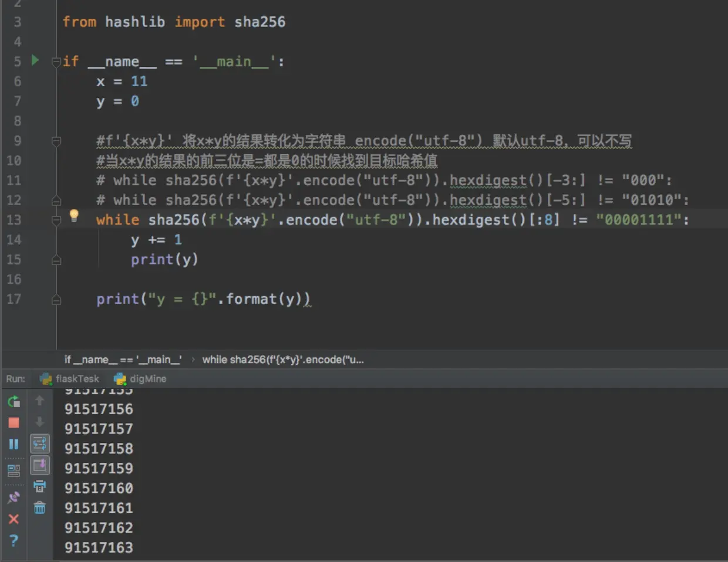
Task: Collapse the print statement fold at line 17
Action: click(x=55, y=300)
